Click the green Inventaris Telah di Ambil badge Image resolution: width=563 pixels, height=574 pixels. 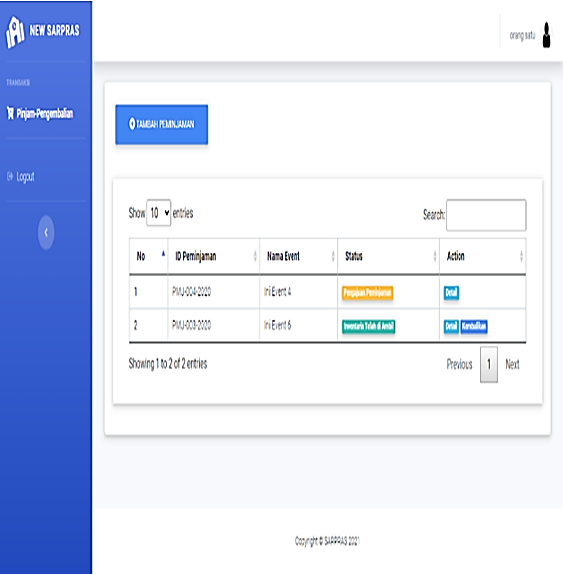pyautogui.click(x=369, y=326)
